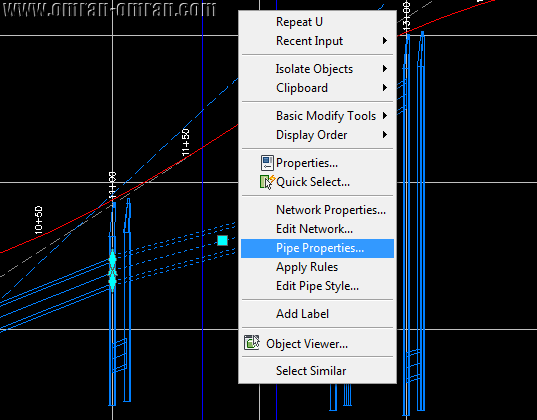
Task: Click the 10+50 station label
Action: [x=39, y=220]
